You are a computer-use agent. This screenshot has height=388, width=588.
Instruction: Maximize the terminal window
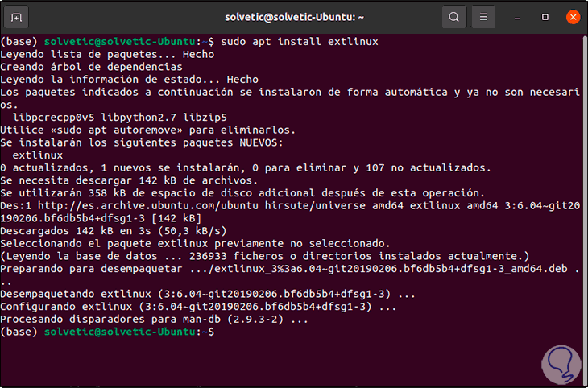pos(545,17)
